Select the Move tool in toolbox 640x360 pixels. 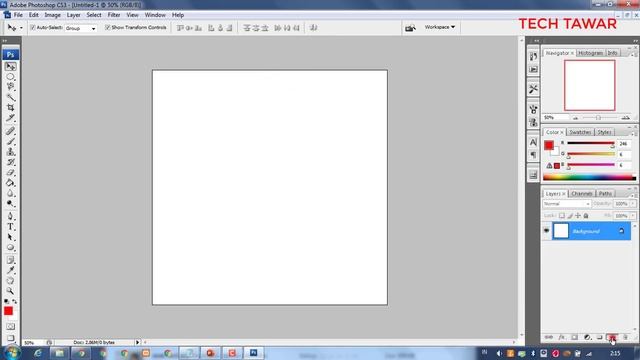pyautogui.click(x=11, y=66)
